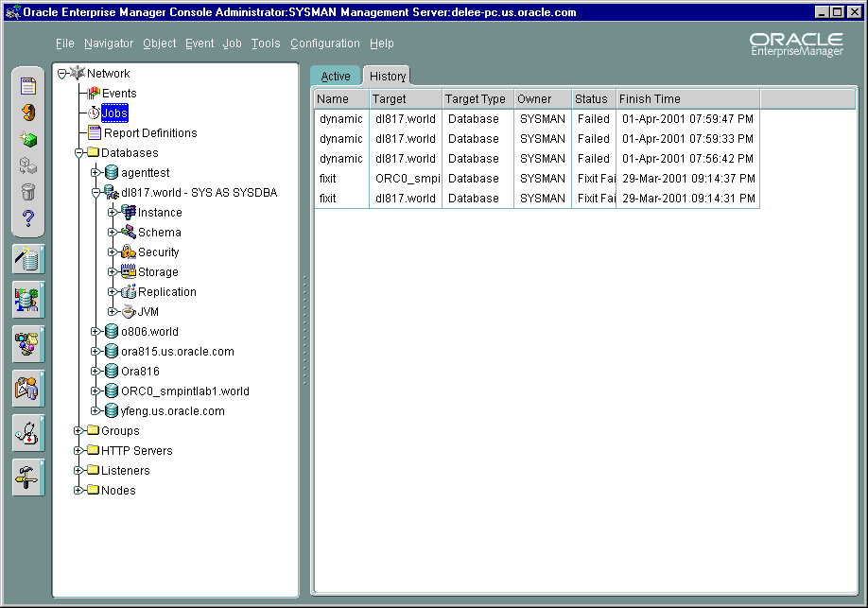Open the clipboard and person drawer icon

[28, 389]
